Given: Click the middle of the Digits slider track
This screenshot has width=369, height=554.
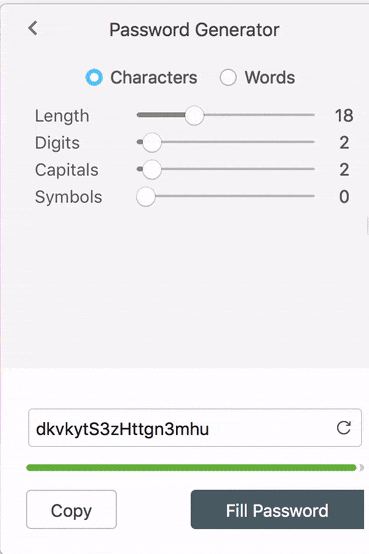Looking at the screenshot, I should pyautogui.click(x=226, y=142).
